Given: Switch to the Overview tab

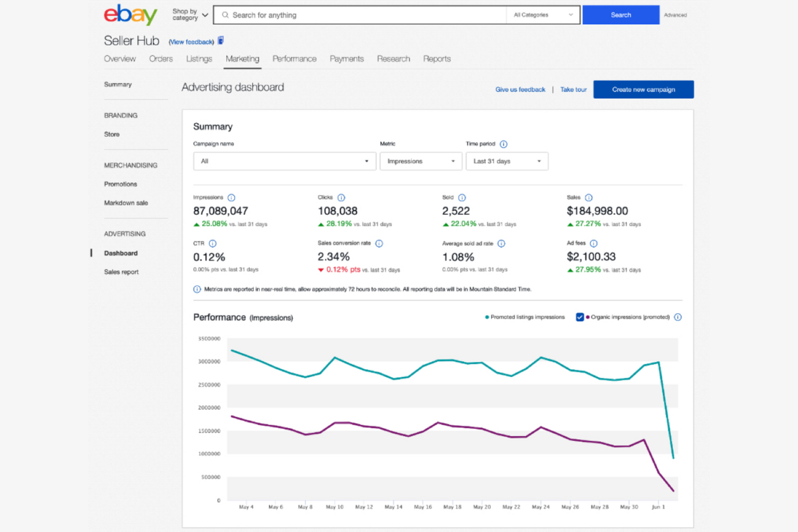Looking at the screenshot, I should click(x=120, y=59).
